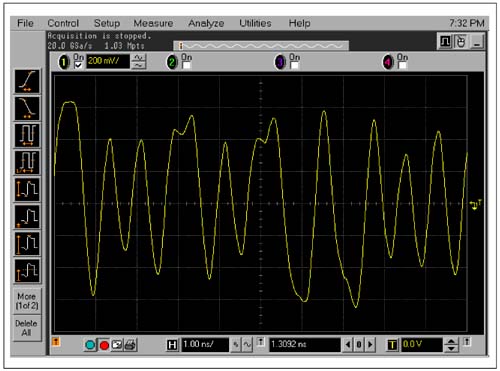Select the V amplitude measurement icon at bottom of toolbar
Screen dimensions: 500x371
tap(27, 271)
